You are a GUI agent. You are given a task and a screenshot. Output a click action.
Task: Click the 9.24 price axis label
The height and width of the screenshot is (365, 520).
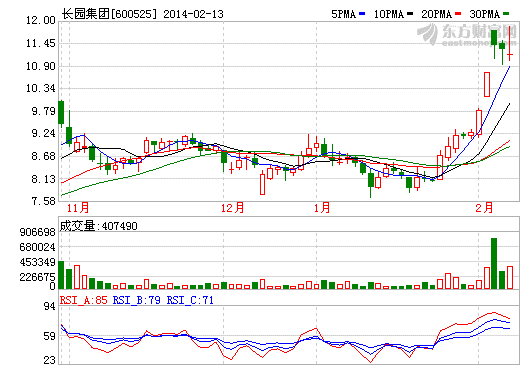(43, 133)
